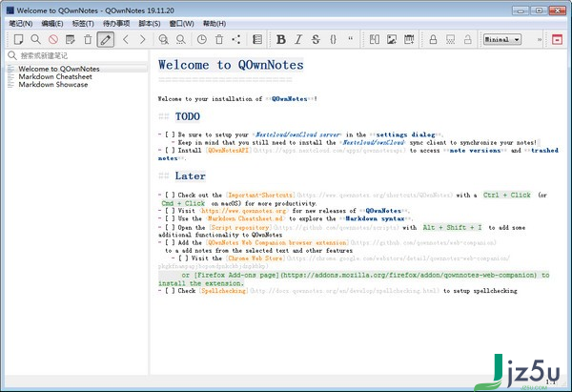Insert an image with the picture icon

point(392,39)
